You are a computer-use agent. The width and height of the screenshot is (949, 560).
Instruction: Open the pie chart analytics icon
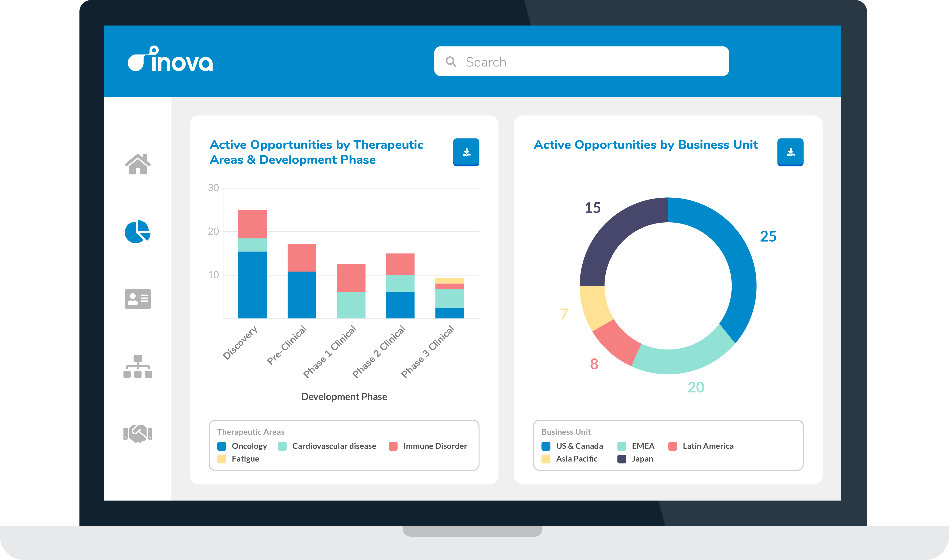(x=137, y=232)
